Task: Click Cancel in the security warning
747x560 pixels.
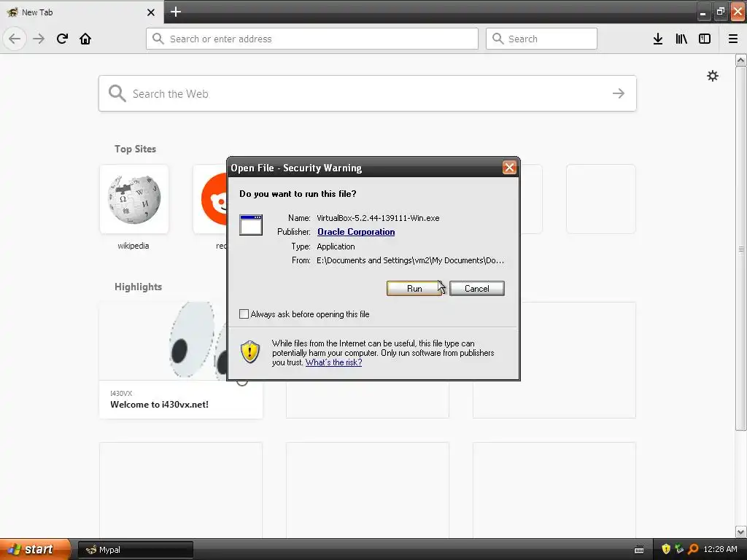Action: 477,289
